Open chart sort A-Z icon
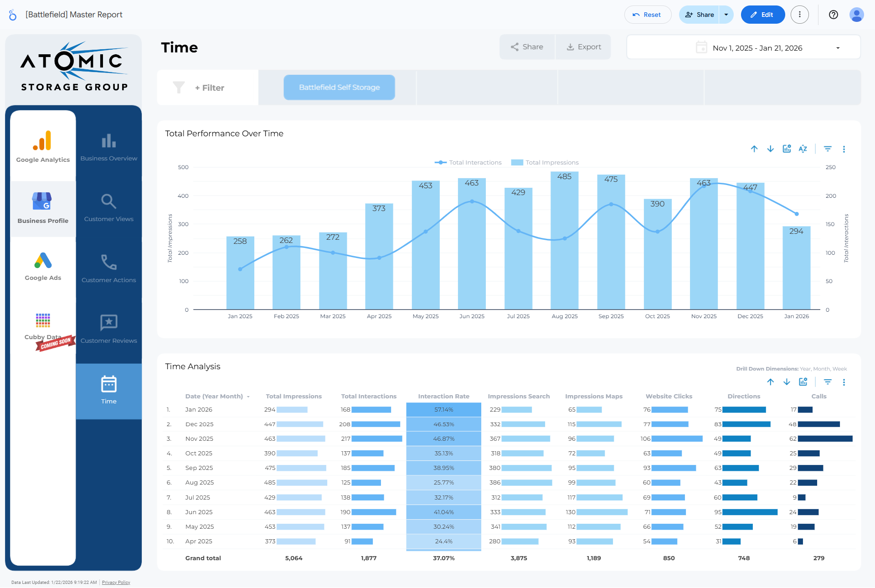Viewport: 875px width, 588px height. (803, 149)
